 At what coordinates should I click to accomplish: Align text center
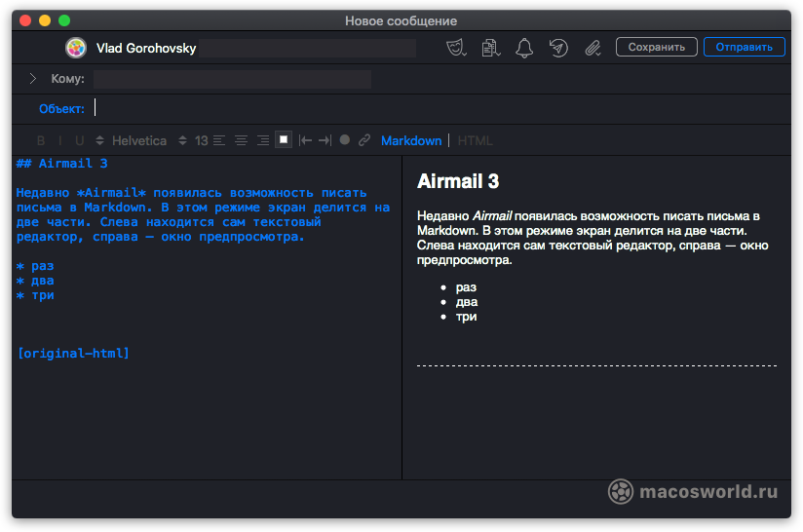(242, 140)
